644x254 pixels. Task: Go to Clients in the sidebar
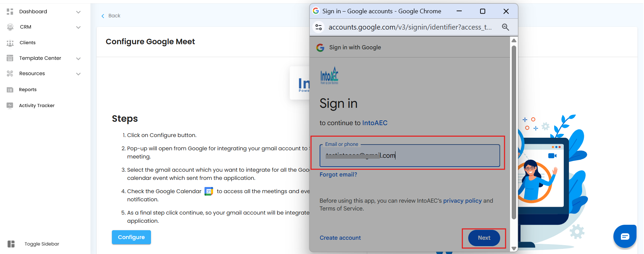coord(28,43)
